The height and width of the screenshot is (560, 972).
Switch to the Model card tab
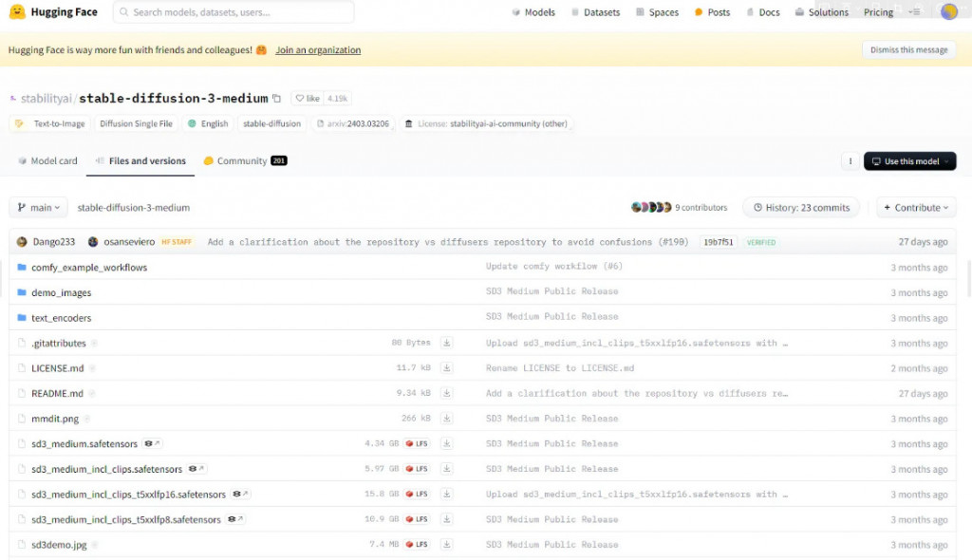tap(47, 160)
